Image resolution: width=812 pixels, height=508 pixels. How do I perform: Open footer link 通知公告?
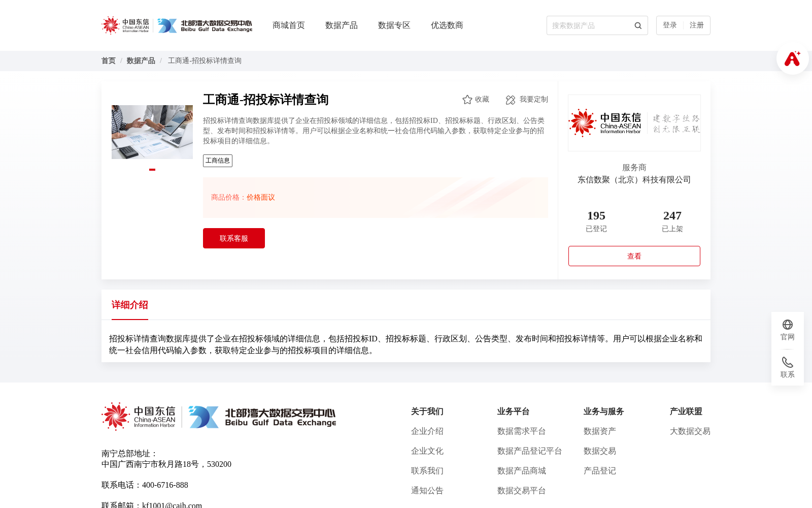[x=427, y=491]
